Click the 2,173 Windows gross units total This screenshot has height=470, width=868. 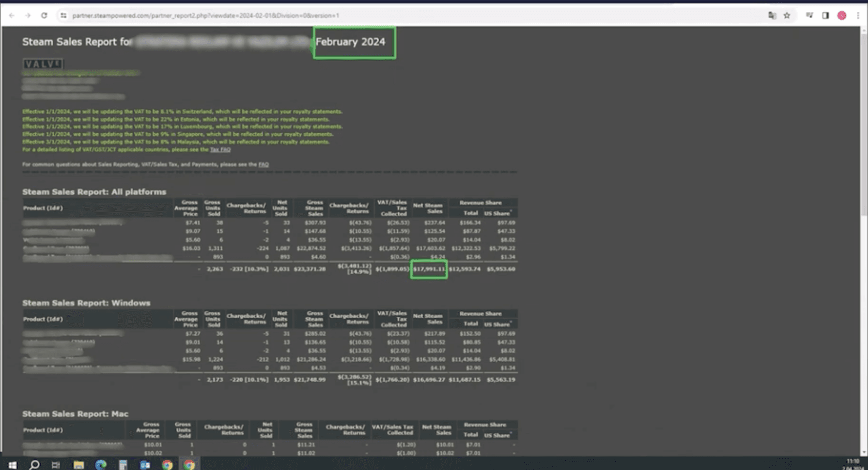(215, 380)
